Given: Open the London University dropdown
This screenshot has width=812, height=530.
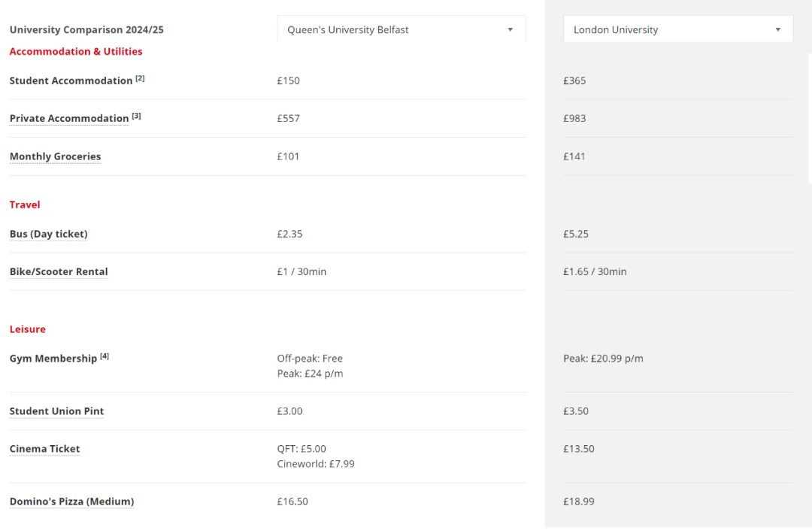Looking at the screenshot, I should (677, 30).
